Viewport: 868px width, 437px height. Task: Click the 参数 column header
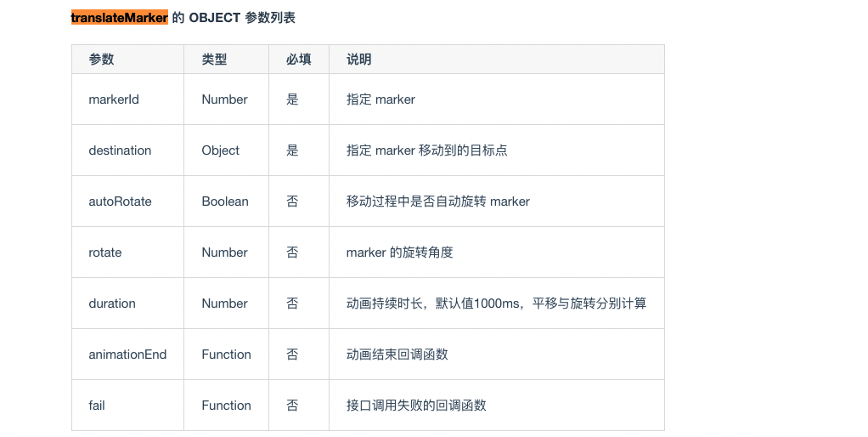click(101, 60)
